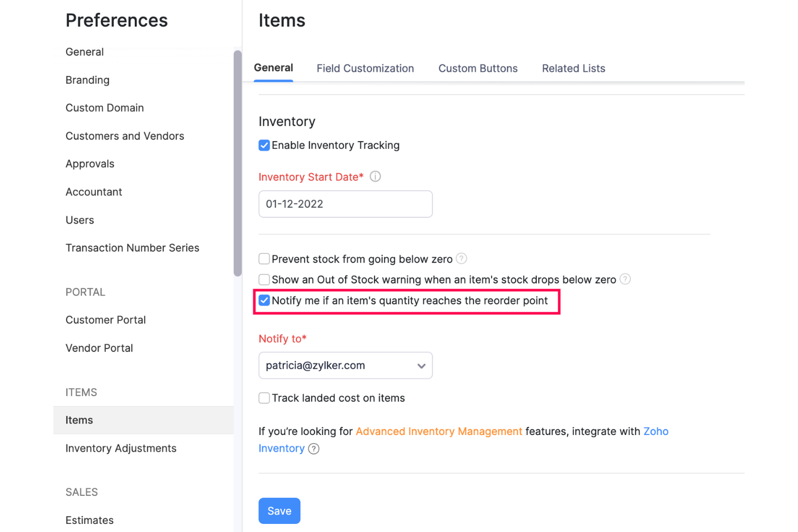View the Related Lists tab

click(573, 68)
